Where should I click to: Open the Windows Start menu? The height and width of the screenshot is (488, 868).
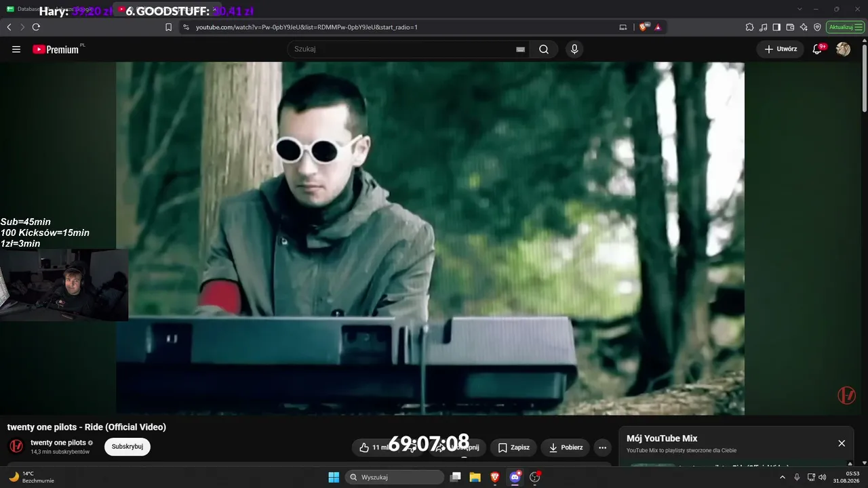(x=334, y=477)
